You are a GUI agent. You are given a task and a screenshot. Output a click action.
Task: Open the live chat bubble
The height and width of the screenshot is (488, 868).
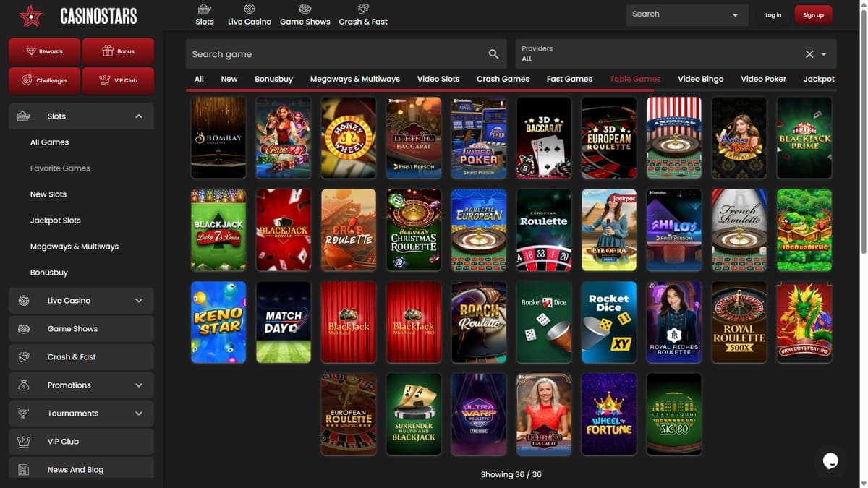point(830,461)
